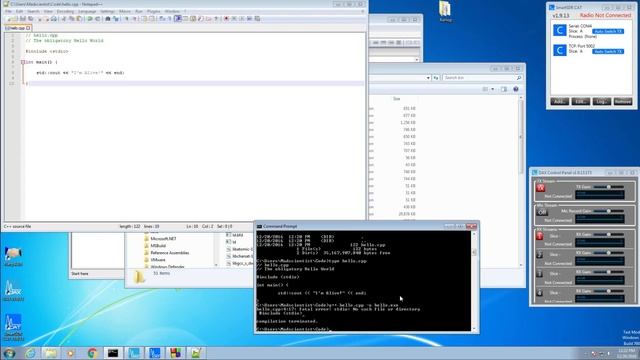Click the Remove button in SmartSDR CAT

[x=623, y=102]
